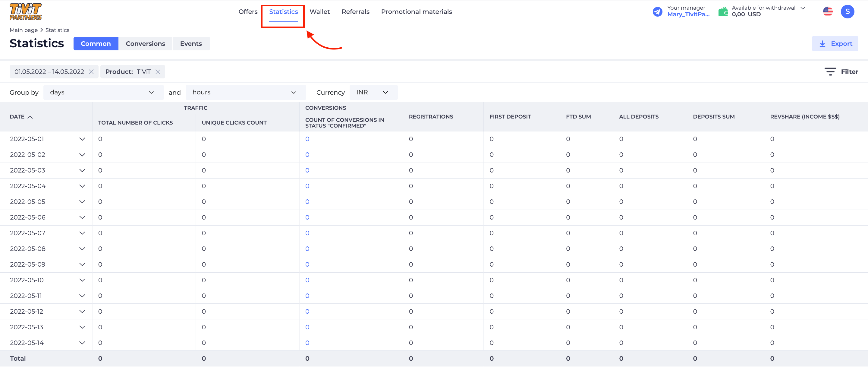The height and width of the screenshot is (380, 868).
Task: Open the US flag language selector
Action: [x=828, y=12]
